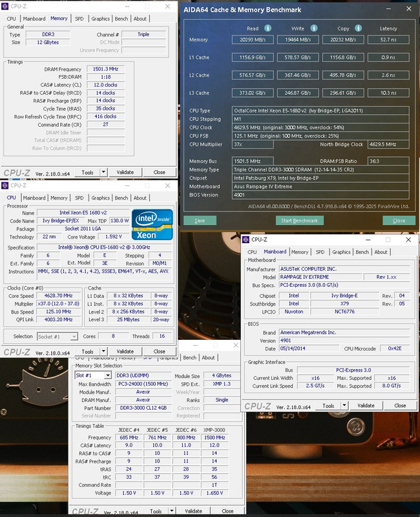Select Memory tab in the Mainboard CPU-Z window
420x517 pixels.
click(300, 252)
